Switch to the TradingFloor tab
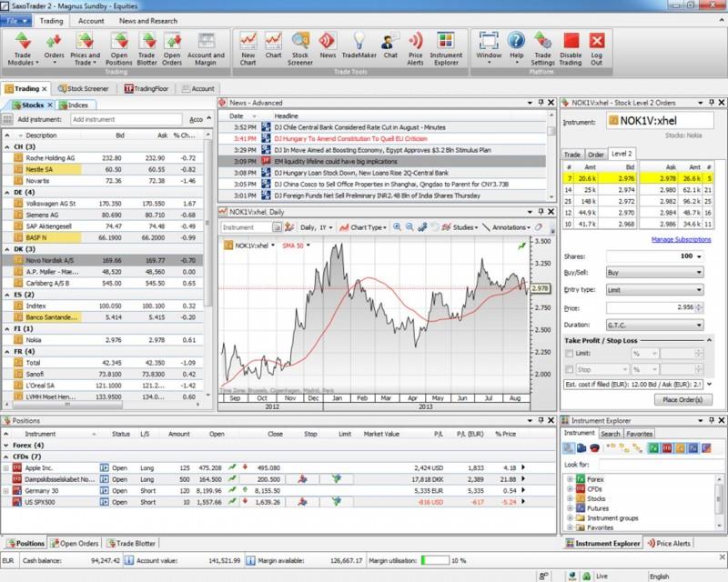 [x=147, y=88]
